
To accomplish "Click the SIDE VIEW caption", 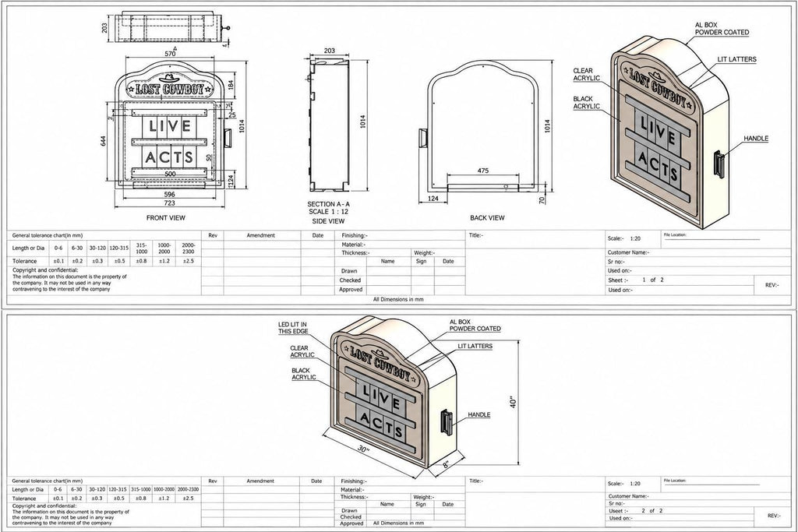I will (x=328, y=221).
